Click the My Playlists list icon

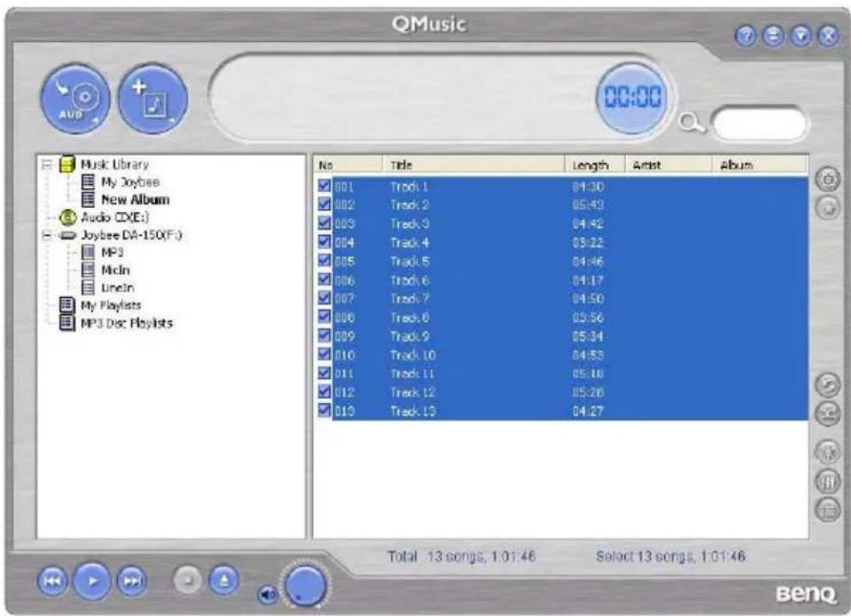(x=67, y=305)
